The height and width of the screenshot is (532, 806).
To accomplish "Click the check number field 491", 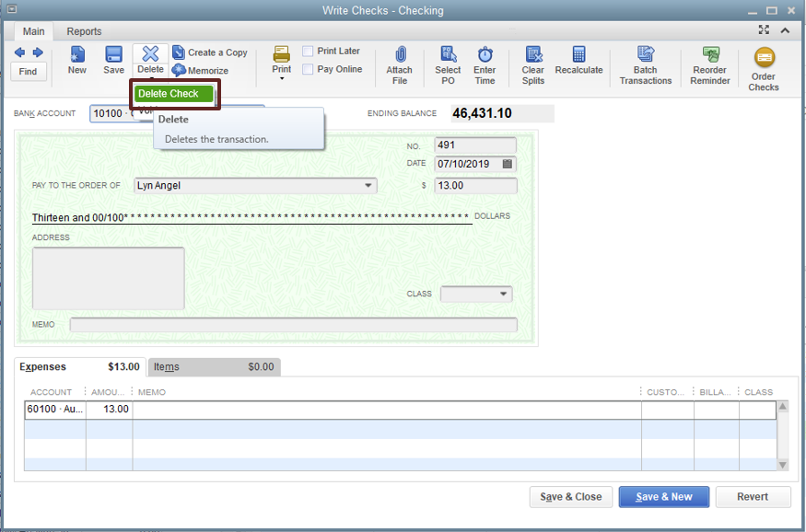I will click(x=475, y=145).
